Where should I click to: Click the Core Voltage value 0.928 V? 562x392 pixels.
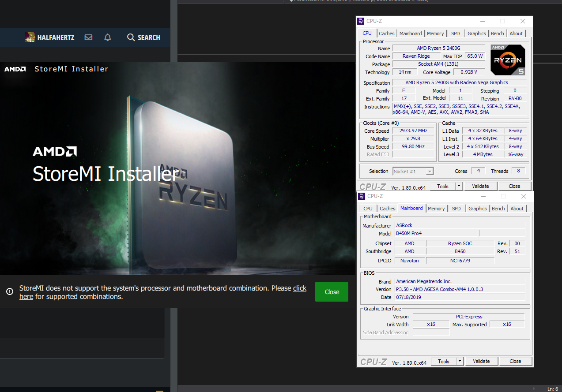468,72
